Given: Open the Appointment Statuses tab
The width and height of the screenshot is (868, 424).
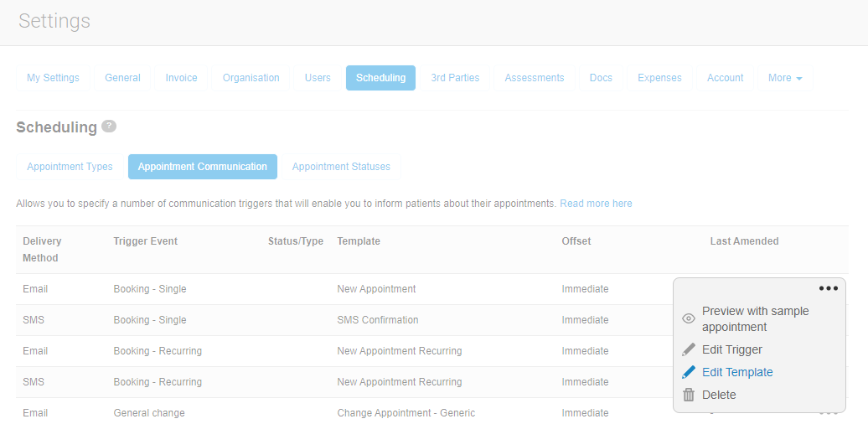Looking at the screenshot, I should point(341,167).
